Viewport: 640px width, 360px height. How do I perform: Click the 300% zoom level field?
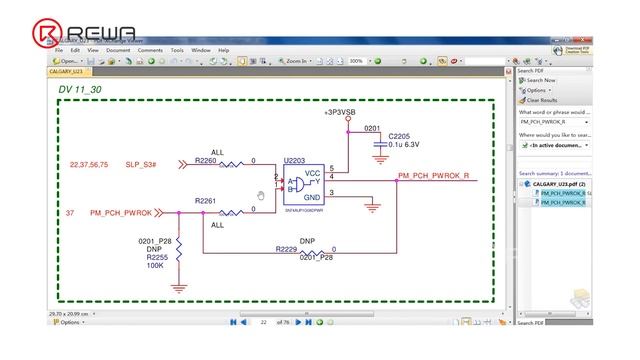tap(357, 61)
